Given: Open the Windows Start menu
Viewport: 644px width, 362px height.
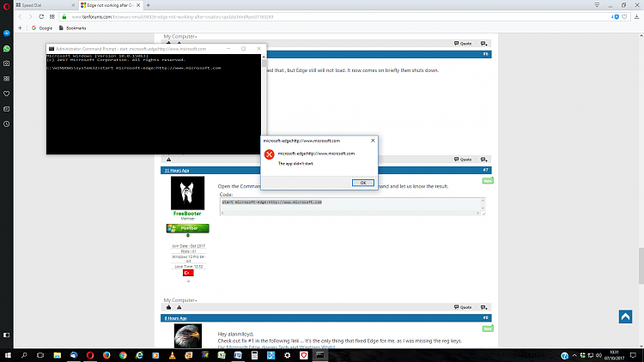Looking at the screenshot, I should coord(8,355).
